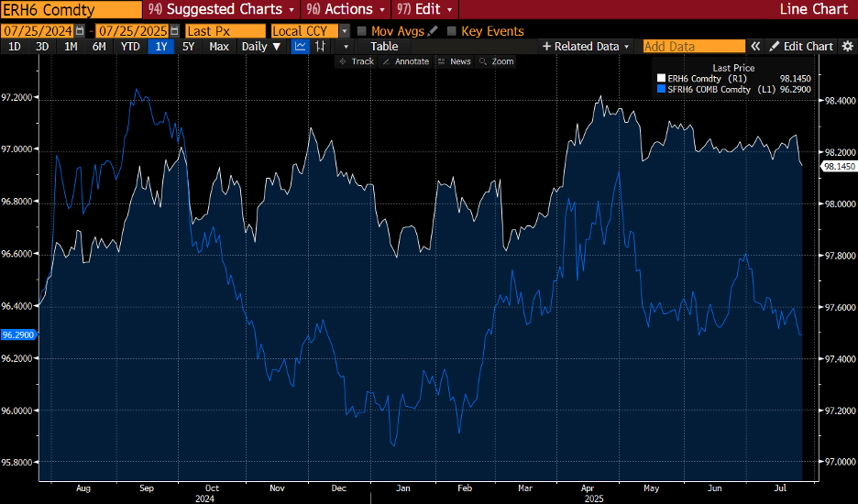Viewport: 858px width, 504px height.
Task: Open chart settings gear icon
Action: point(847,47)
